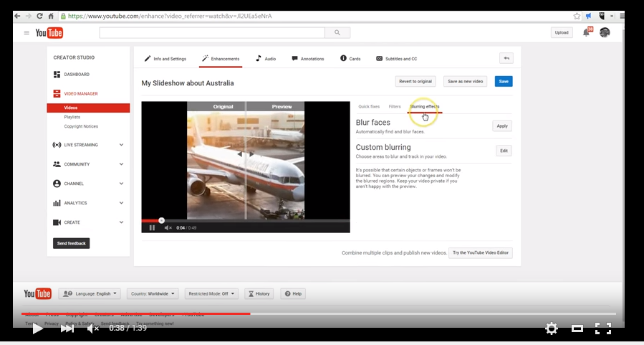Viewport: 644px width, 345px height.
Task: Edit Custom blurring areas
Action: 504,151
